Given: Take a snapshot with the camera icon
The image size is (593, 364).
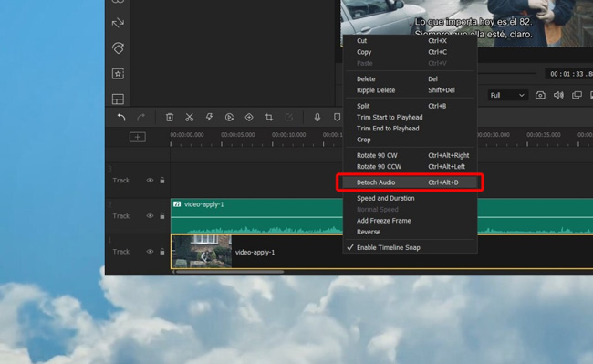Looking at the screenshot, I should point(540,95).
